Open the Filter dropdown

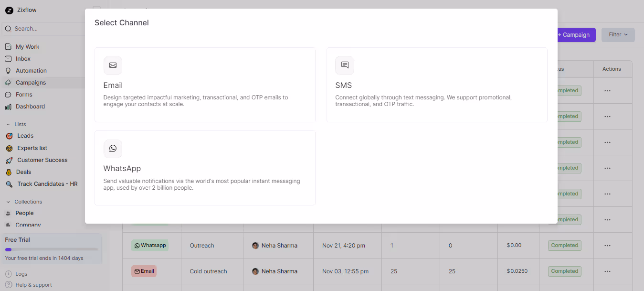[618, 35]
